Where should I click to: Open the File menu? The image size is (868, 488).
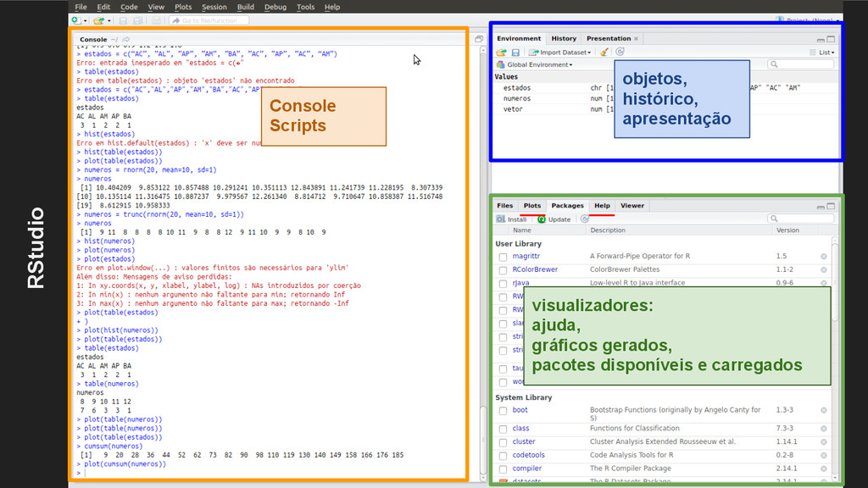81,7
